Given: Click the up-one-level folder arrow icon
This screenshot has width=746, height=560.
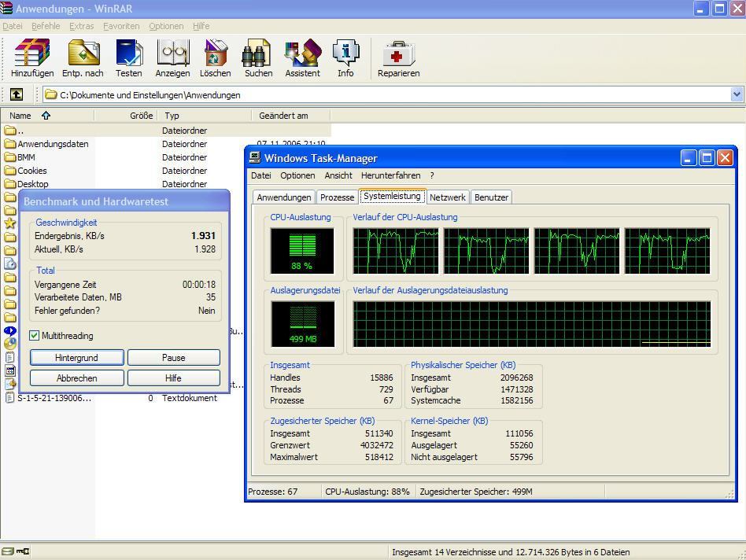Looking at the screenshot, I should pyautogui.click(x=17, y=94).
